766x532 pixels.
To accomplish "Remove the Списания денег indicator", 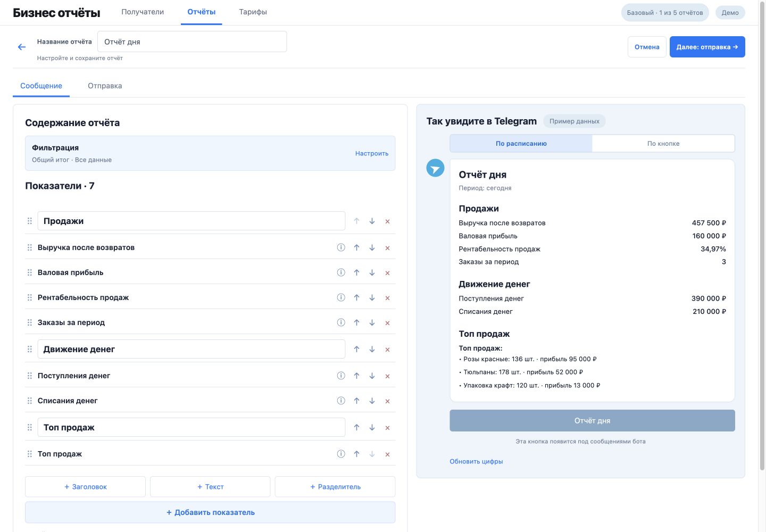I will (x=387, y=401).
